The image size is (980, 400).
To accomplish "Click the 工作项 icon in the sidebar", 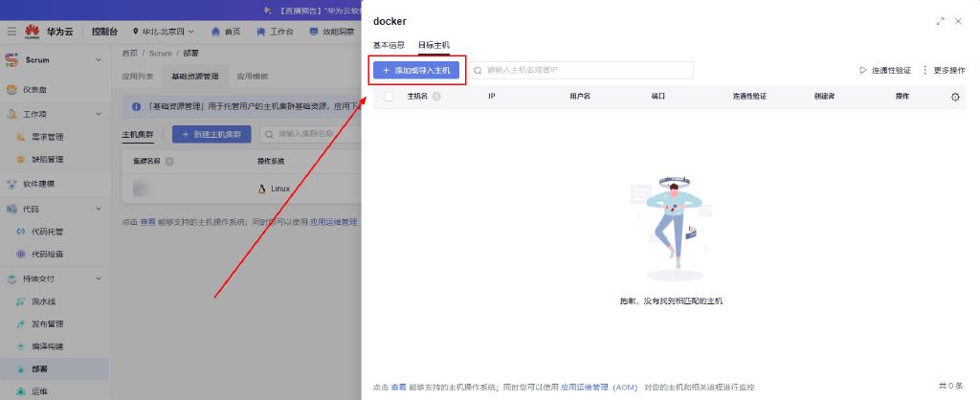I will tap(11, 115).
